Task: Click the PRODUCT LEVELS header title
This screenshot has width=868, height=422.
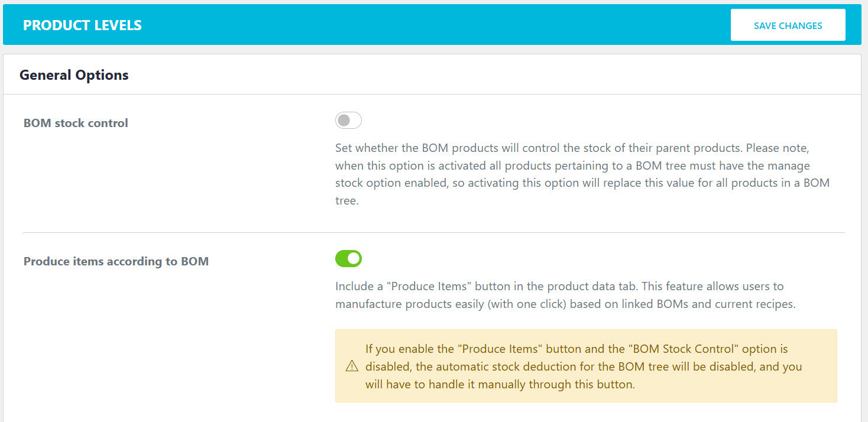Action: (x=82, y=25)
